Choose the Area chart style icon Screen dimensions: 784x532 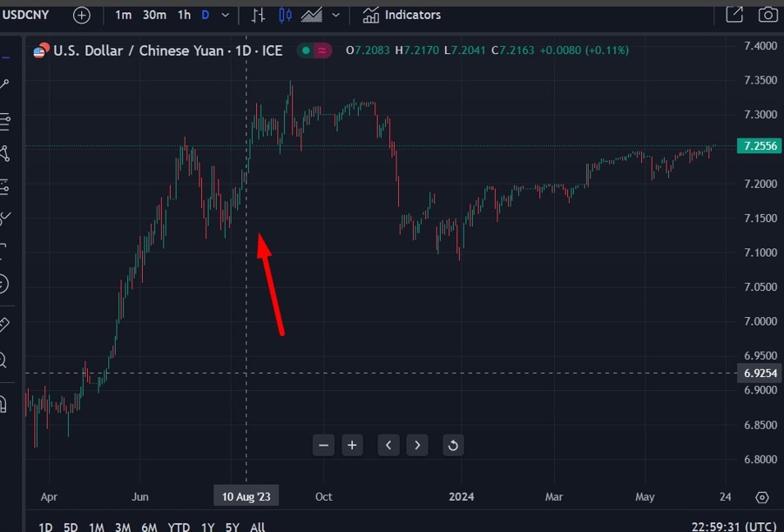[x=312, y=15]
